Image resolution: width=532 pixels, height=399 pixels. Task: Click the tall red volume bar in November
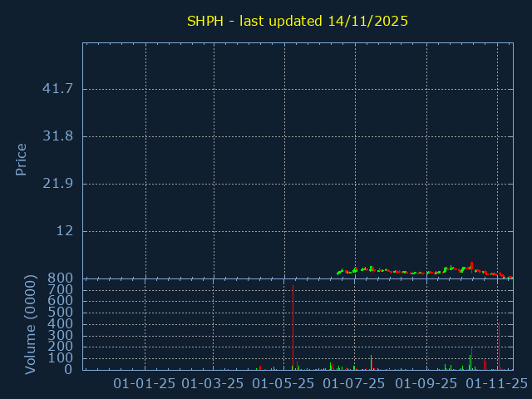click(x=499, y=345)
